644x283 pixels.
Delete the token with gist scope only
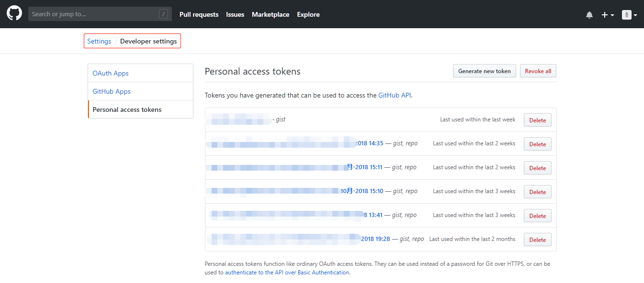pyautogui.click(x=537, y=120)
